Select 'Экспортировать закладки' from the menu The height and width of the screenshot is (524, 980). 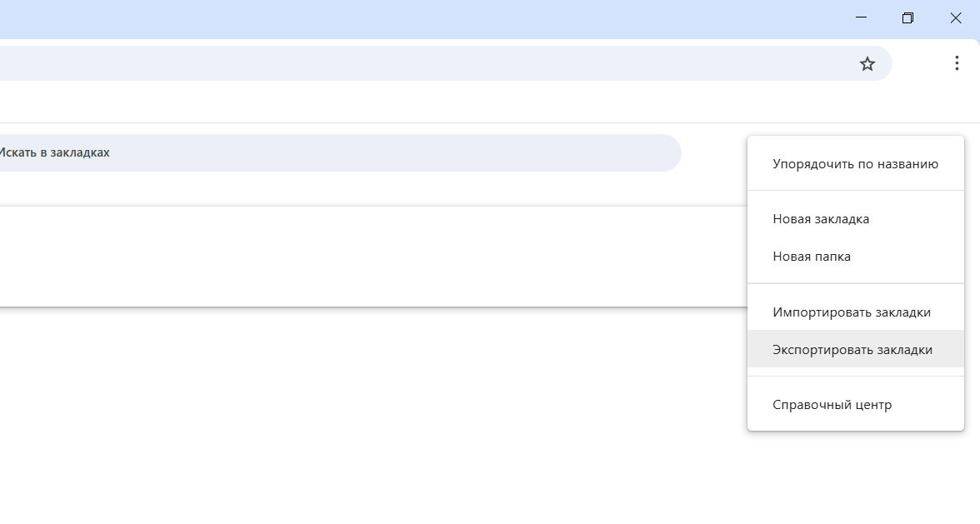[x=852, y=349]
